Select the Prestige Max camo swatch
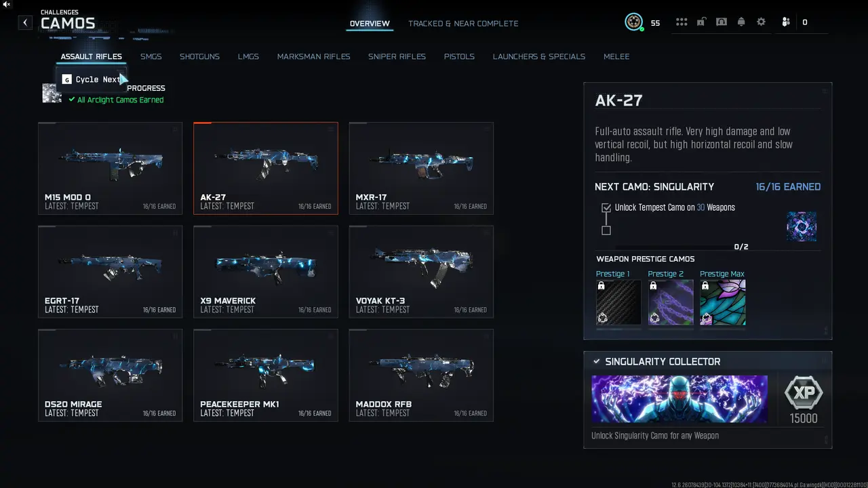 (723, 302)
